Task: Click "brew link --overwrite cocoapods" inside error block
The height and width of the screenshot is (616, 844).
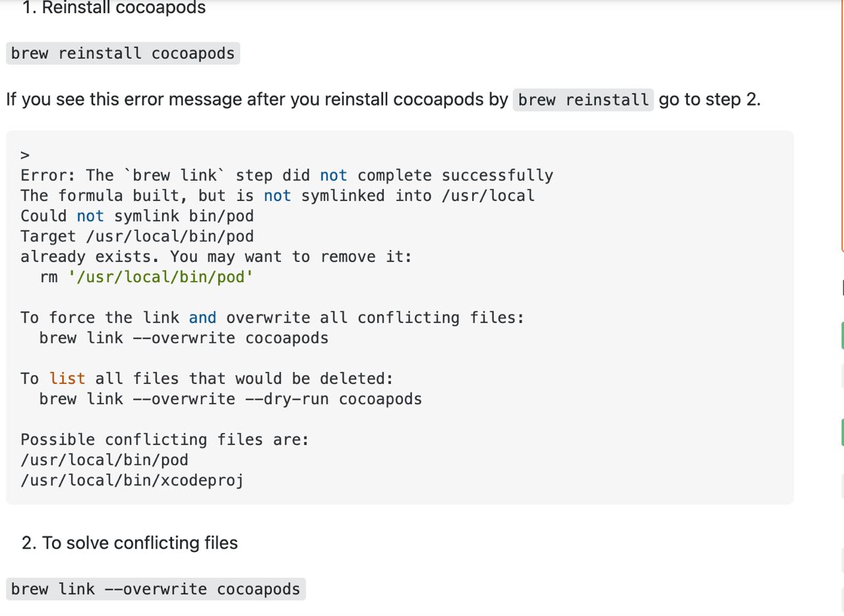Action: pos(184,338)
